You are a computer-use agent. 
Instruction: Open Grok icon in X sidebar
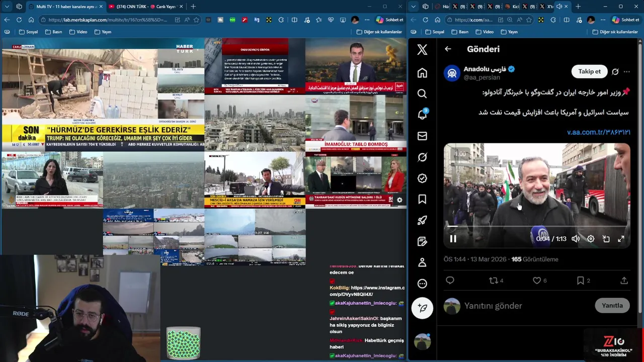422,157
